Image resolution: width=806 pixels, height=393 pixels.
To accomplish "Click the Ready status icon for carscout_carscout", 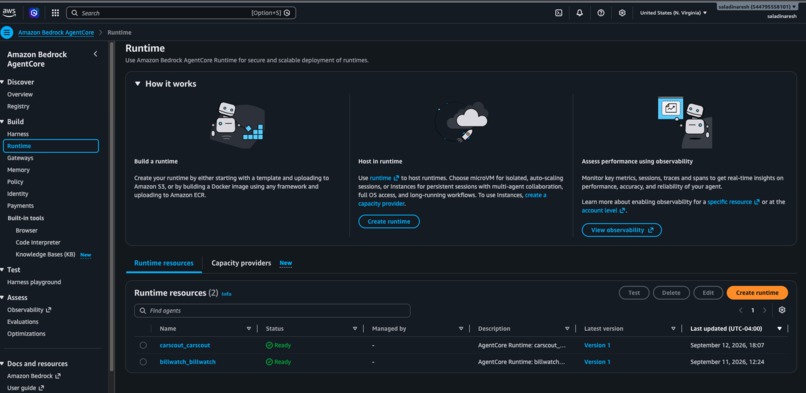I will [x=269, y=345].
